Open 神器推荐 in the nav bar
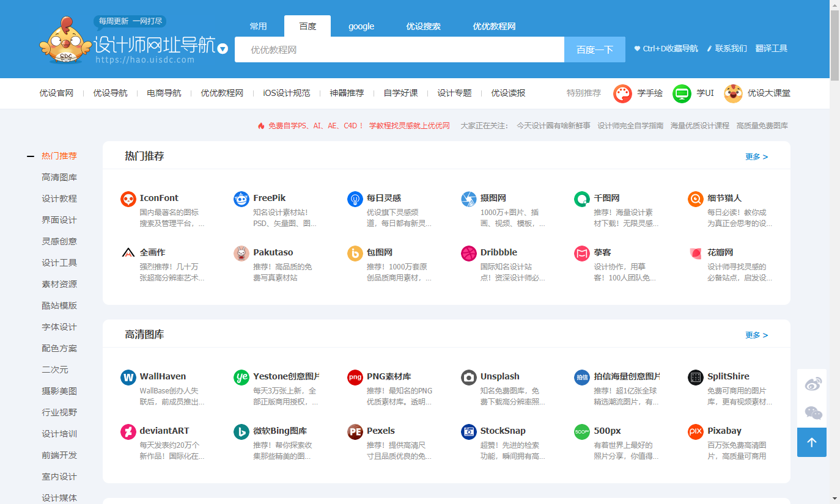840x504 pixels. coord(347,93)
